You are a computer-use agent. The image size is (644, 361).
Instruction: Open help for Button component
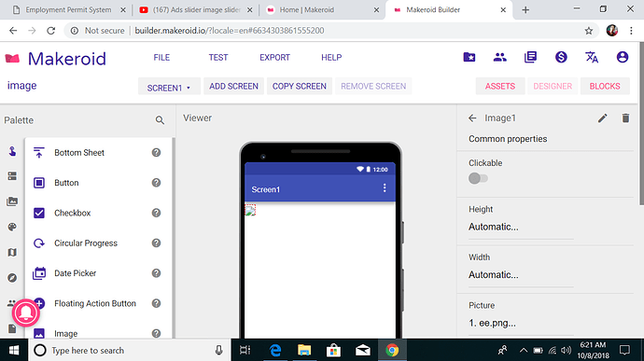click(156, 183)
